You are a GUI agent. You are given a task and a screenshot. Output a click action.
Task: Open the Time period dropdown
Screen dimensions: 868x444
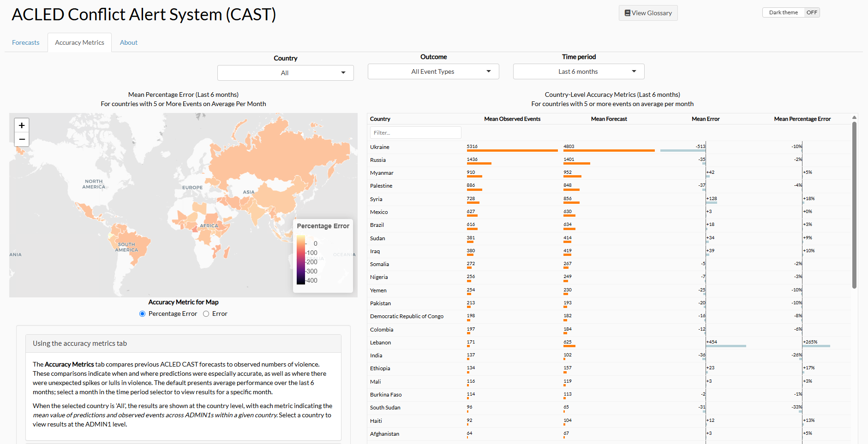(x=579, y=71)
